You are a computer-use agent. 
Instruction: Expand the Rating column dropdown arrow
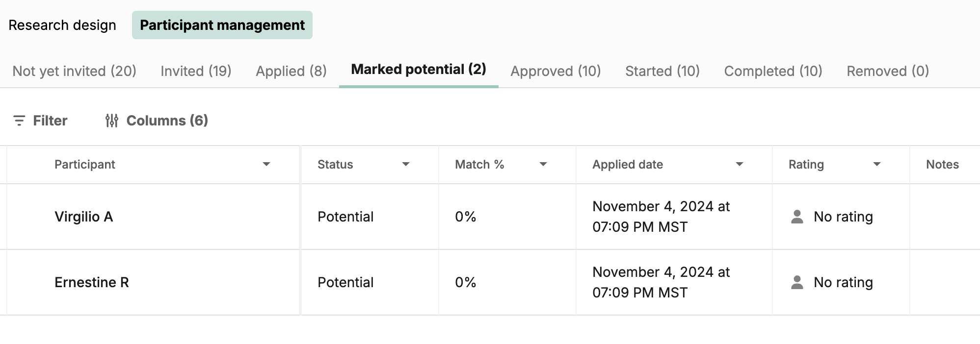(x=877, y=164)
